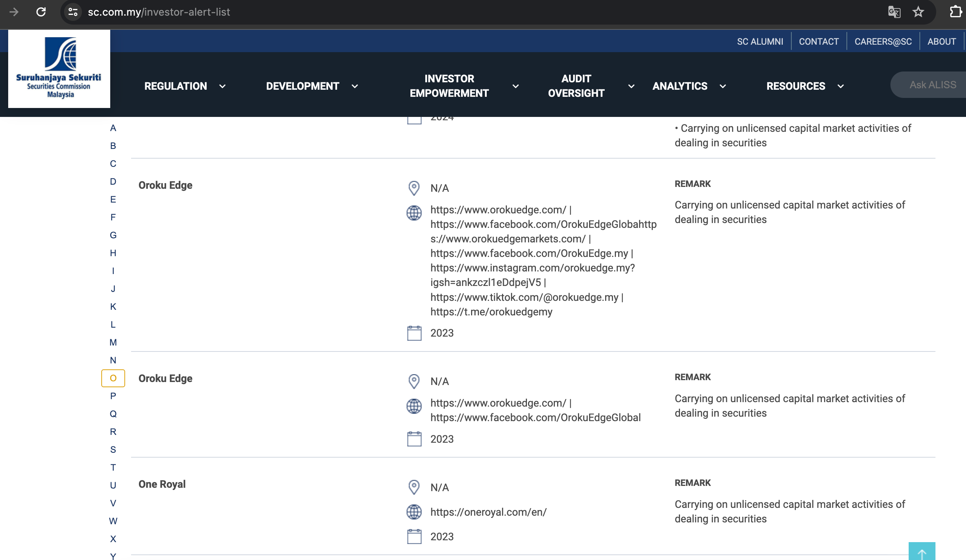The width and height of the screenshot is (966, 560).
Task: Click the back-to-top arrow button
Action: 921,552
